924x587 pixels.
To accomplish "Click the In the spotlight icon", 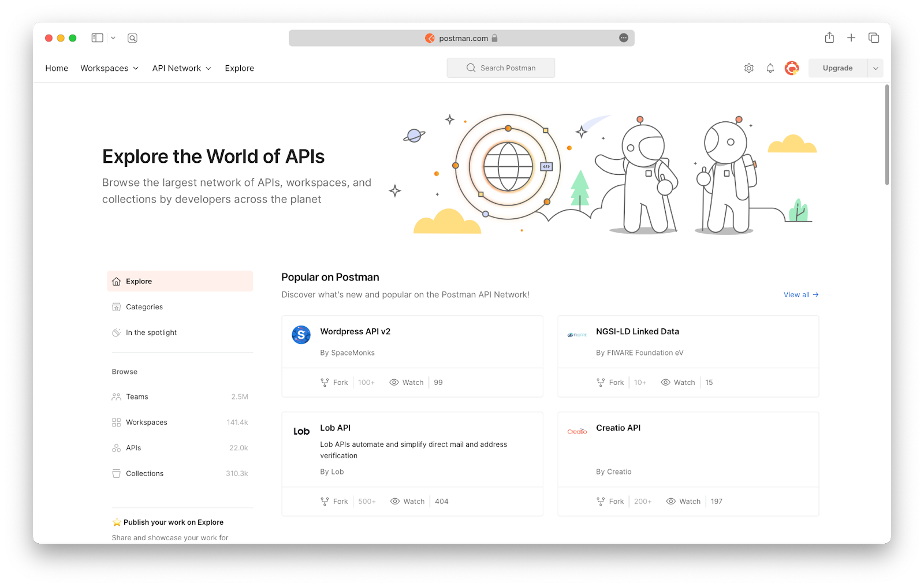I will pyautogui.click(x=116, y=332).
